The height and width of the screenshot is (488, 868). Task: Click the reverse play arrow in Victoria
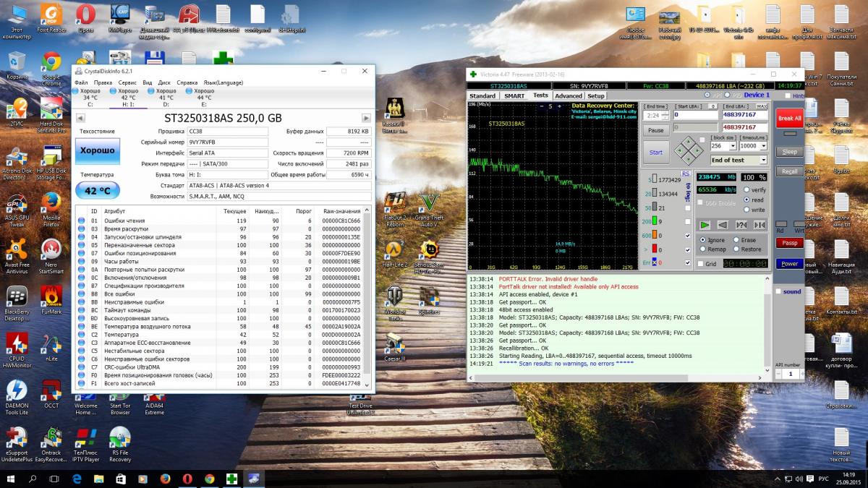[x=723, y=225]
